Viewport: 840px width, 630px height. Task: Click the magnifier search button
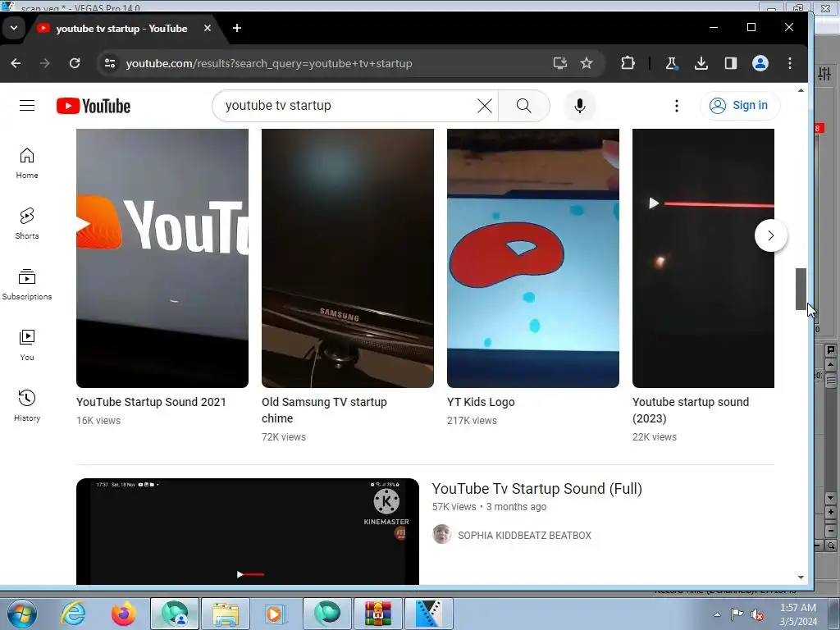pos(524,106)
